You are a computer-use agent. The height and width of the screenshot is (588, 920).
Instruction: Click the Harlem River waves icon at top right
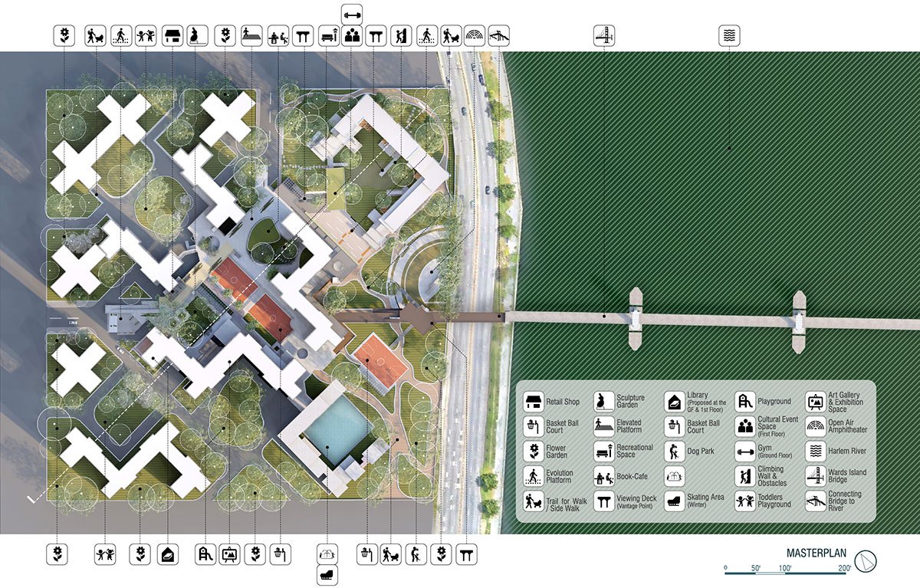point(731,33)
